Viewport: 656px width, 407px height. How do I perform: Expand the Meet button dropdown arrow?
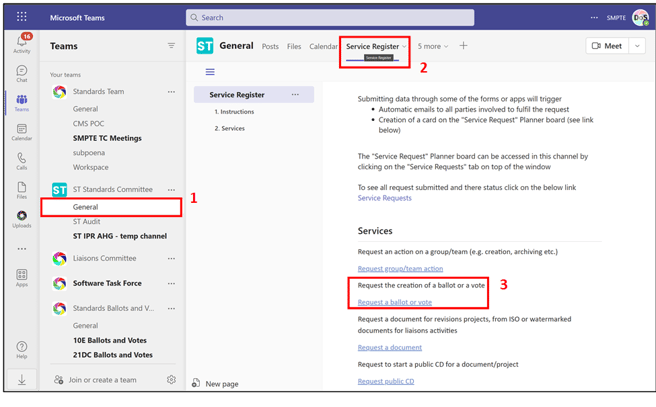pyautogui.click(x=638, y=46)
